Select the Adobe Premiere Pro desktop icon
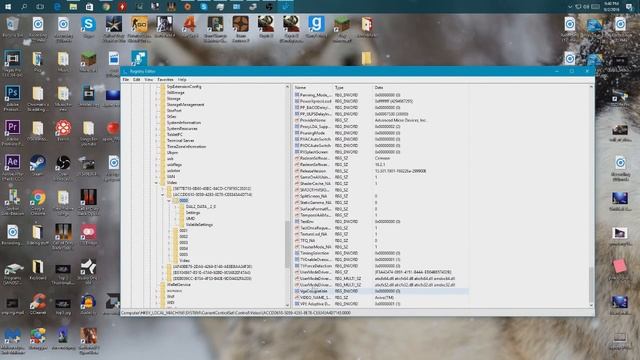 [12, 128]
